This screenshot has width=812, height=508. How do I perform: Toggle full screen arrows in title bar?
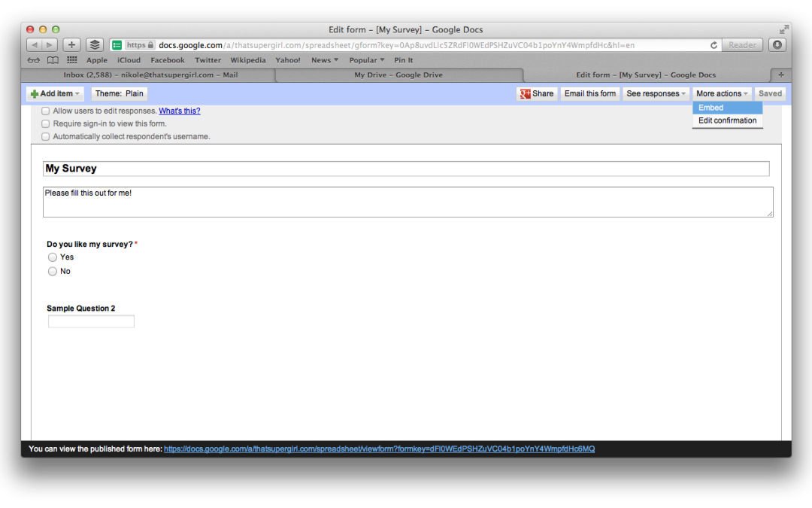[x=783, y=29]
